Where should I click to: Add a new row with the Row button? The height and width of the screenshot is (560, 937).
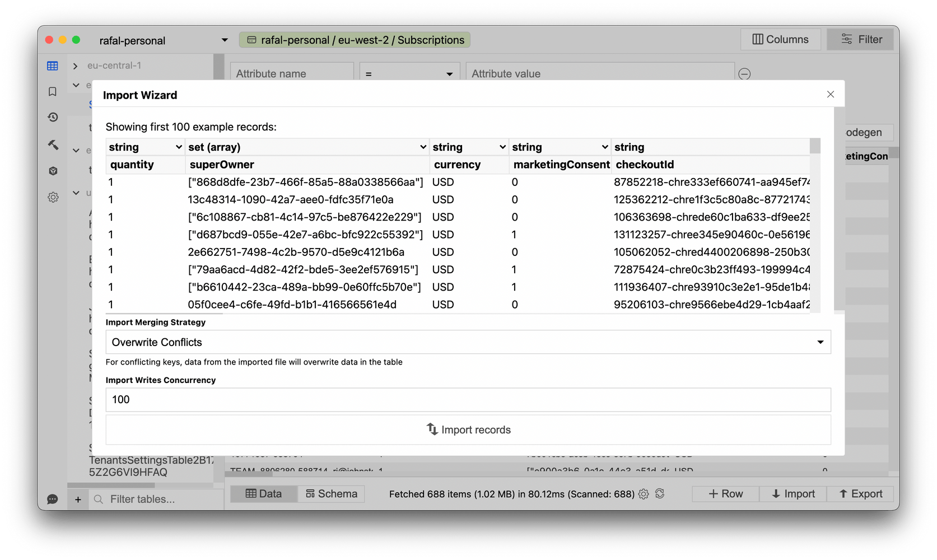tap(725, 493)
